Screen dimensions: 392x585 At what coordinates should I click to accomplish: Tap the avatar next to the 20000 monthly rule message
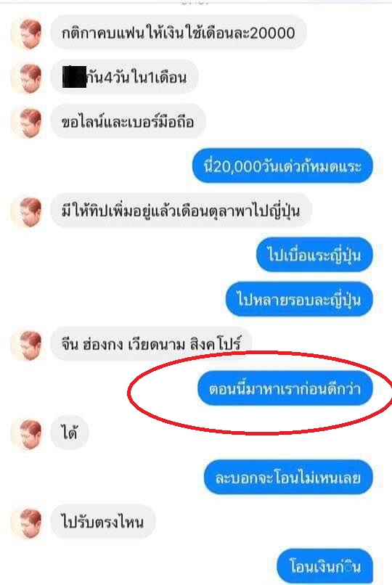(26, 33)
